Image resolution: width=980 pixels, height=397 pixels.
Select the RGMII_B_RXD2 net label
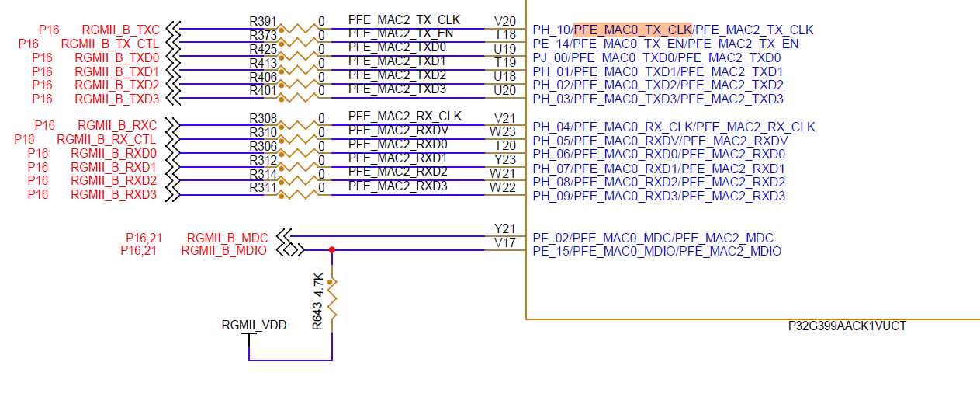[x=113, y=181]
